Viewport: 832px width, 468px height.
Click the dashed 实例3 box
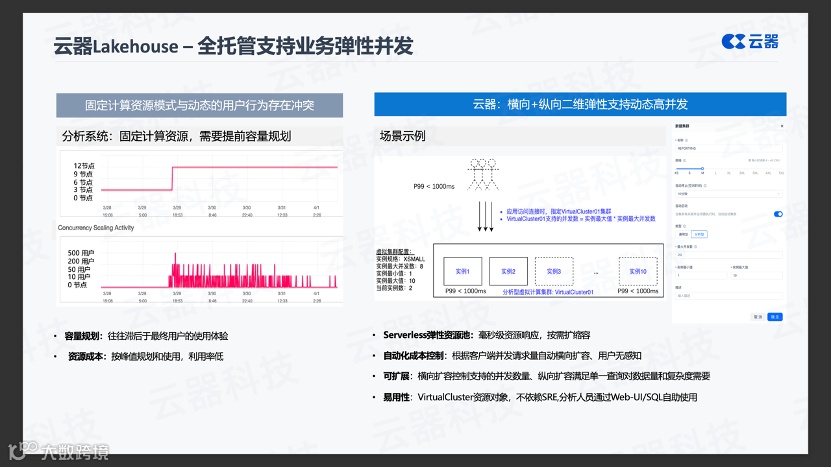[x=554, y=271]
